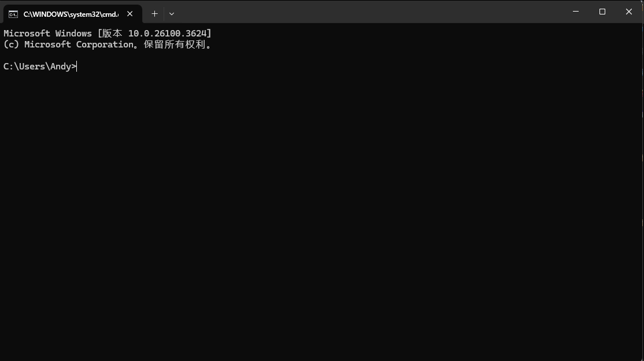Minimize the terminal window
The height and width of the screenshot is (361, 644).
tap(576, 12)
